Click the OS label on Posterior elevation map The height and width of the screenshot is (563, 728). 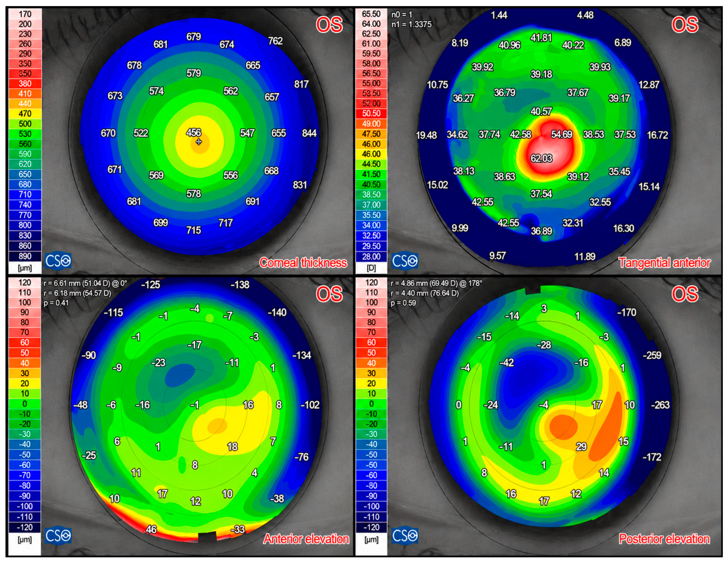pyautogui.click(x=685, y=294)
